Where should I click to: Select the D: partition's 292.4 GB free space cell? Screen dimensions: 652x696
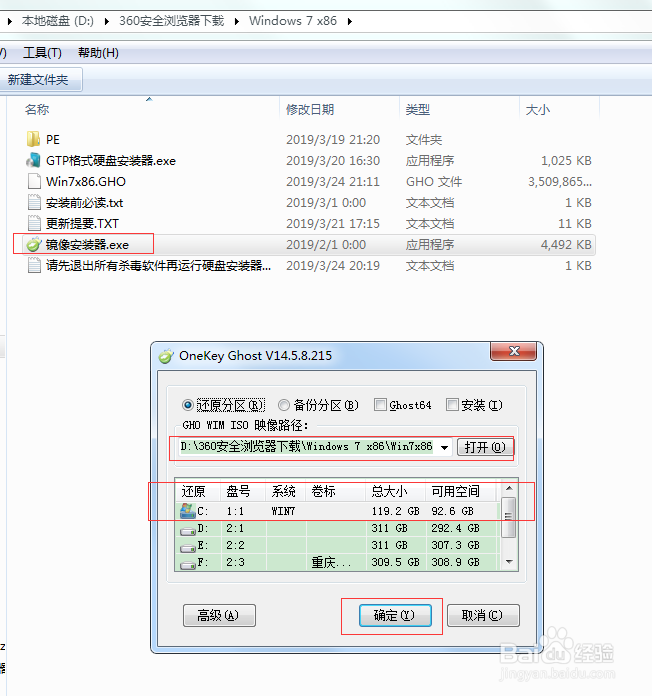455,528
